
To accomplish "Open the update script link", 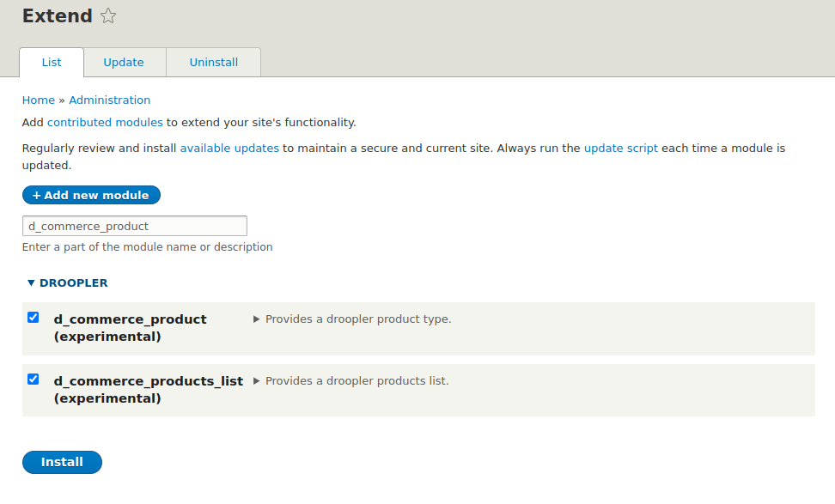I will (x=621, y=148).
